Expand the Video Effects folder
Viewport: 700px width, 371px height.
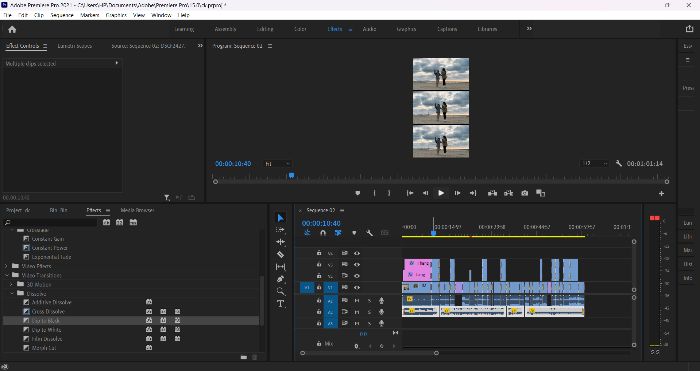pos(6,266)
